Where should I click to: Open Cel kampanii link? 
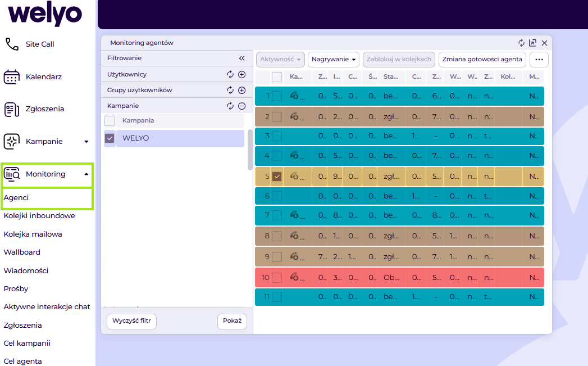tap(27, 343)
